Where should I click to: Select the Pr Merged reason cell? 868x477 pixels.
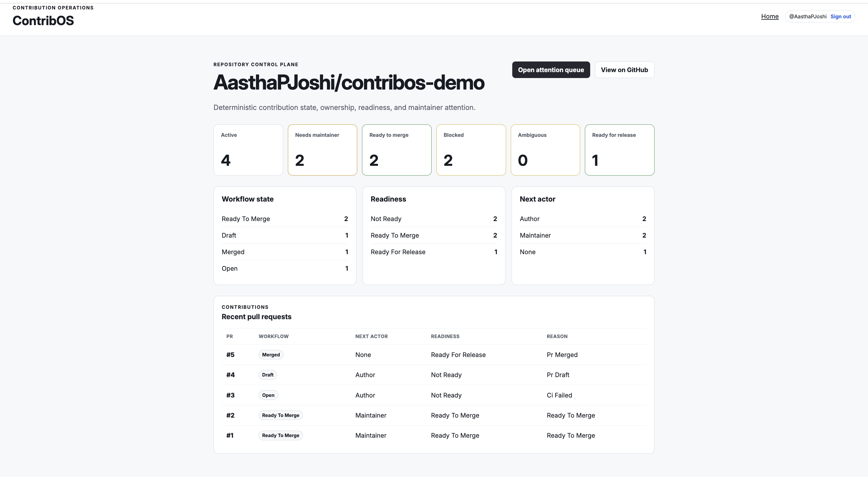tap(562, 355)
